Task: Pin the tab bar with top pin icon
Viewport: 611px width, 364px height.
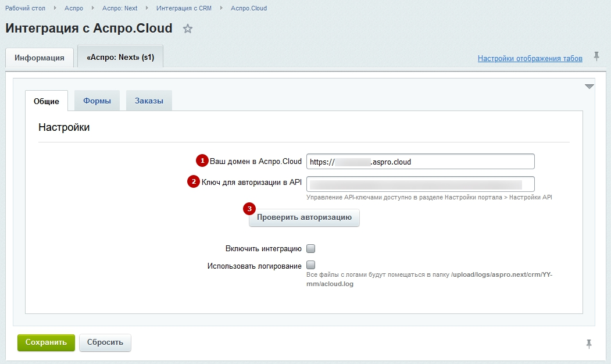Action: click(x=596, y=56)
